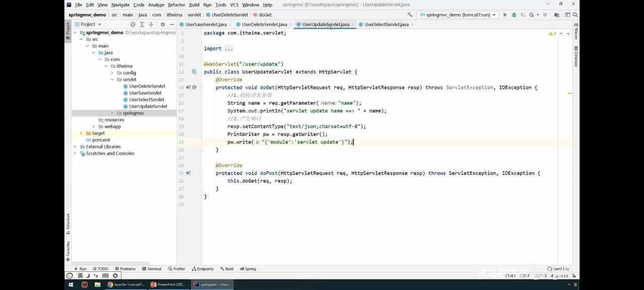Expand the target folder
The width and height of the screenshot is (644, 290).
tap(81, 133)
